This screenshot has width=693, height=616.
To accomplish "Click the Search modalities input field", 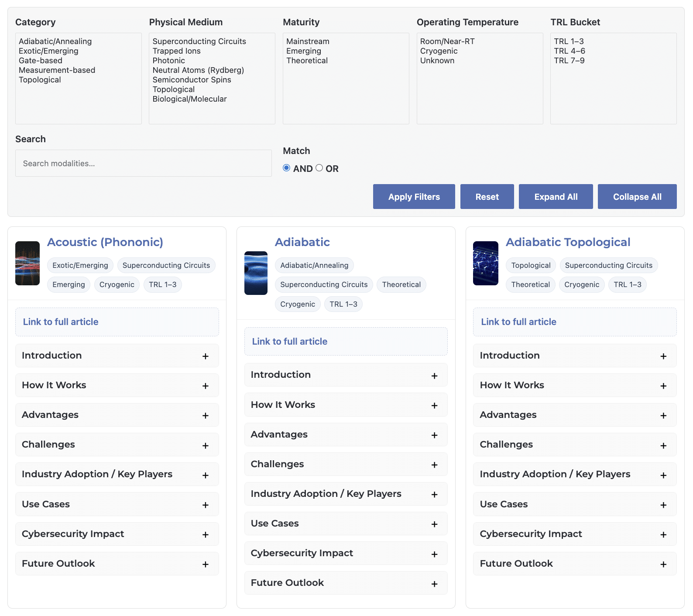I will [x=143, y=164].
